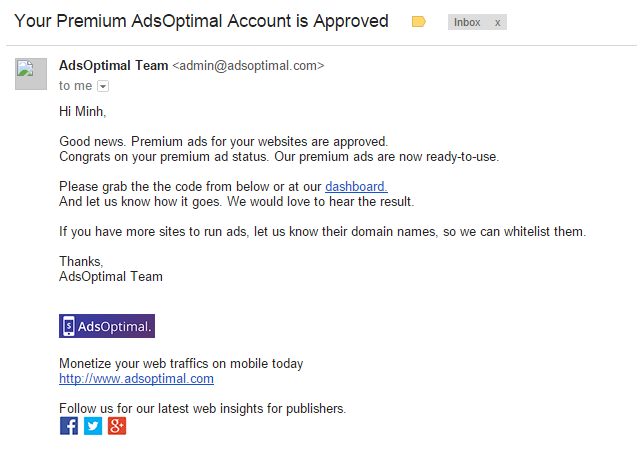Click the "to me" recipient text
The image size is (637, 449).
pyautogui.click(x=75, y=86)
